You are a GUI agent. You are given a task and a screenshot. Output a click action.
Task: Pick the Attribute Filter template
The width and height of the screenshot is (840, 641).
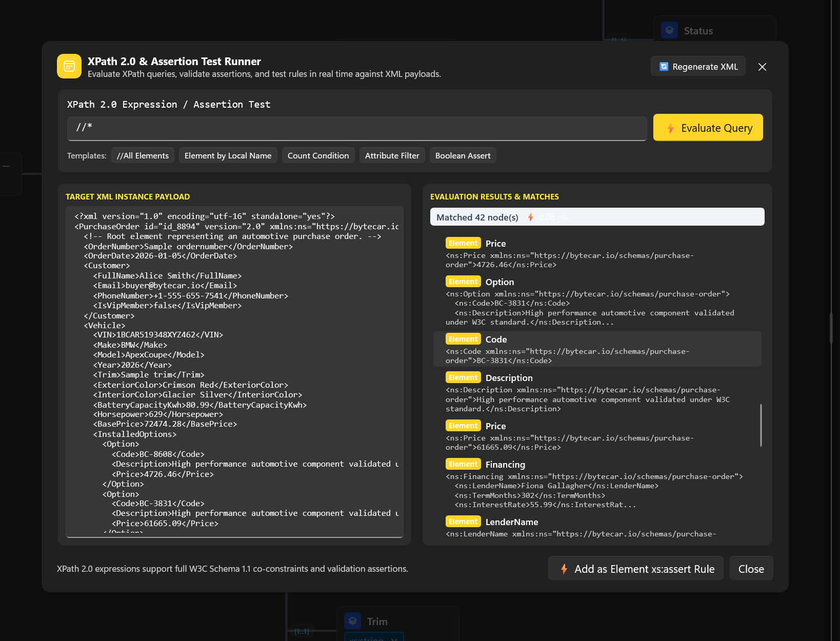pyautogui.click(x=392, y=155)
